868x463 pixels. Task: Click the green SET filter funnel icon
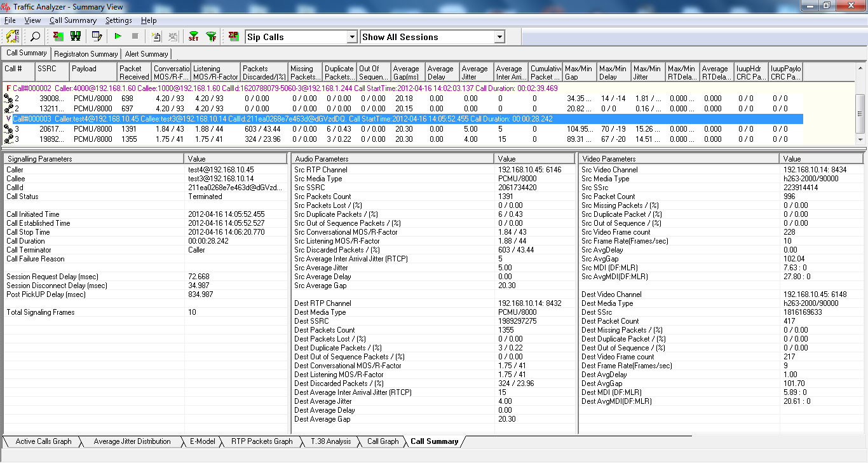[x=194, y=36]
